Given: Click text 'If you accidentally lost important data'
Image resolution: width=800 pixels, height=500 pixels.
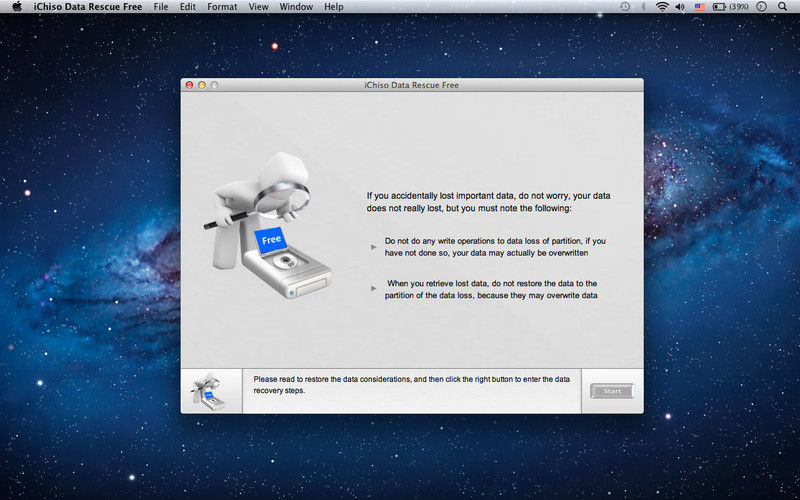Looking at the screenshot, I should tap(441, 195).
